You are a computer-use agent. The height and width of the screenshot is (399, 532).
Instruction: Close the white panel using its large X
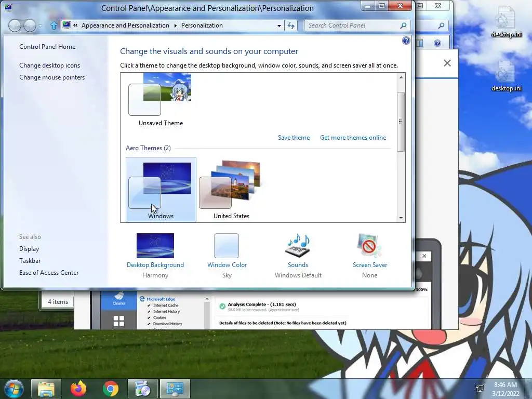tap(447, 63)
